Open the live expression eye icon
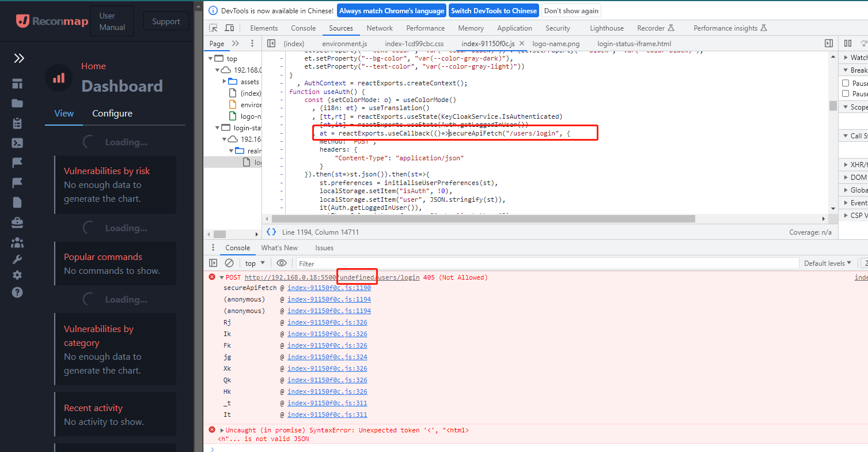Viewport: 868px width, 452px height. [x=282, y=263]
